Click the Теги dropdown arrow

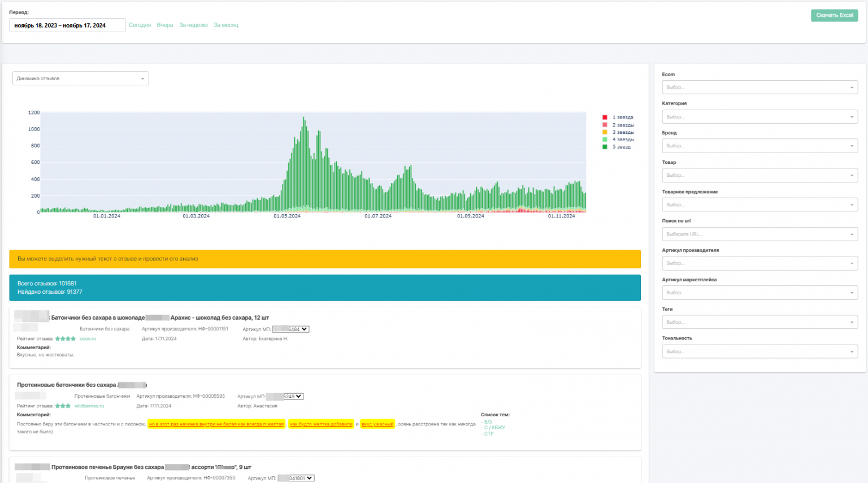pos(852,323)
